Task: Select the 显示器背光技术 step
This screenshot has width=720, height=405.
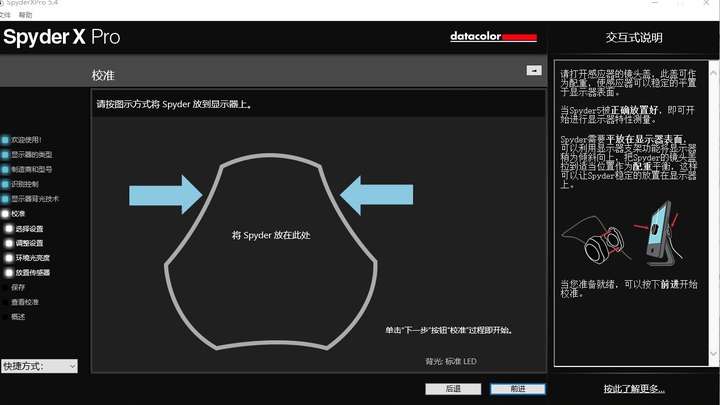Action: coord(30,199)
